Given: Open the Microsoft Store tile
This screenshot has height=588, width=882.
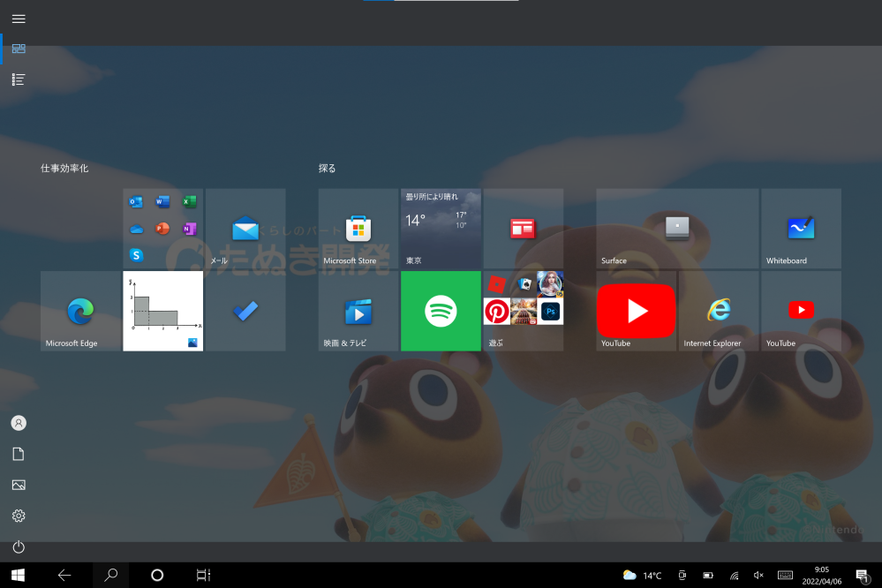Looking at the screenshot, I should click(358, 229).
